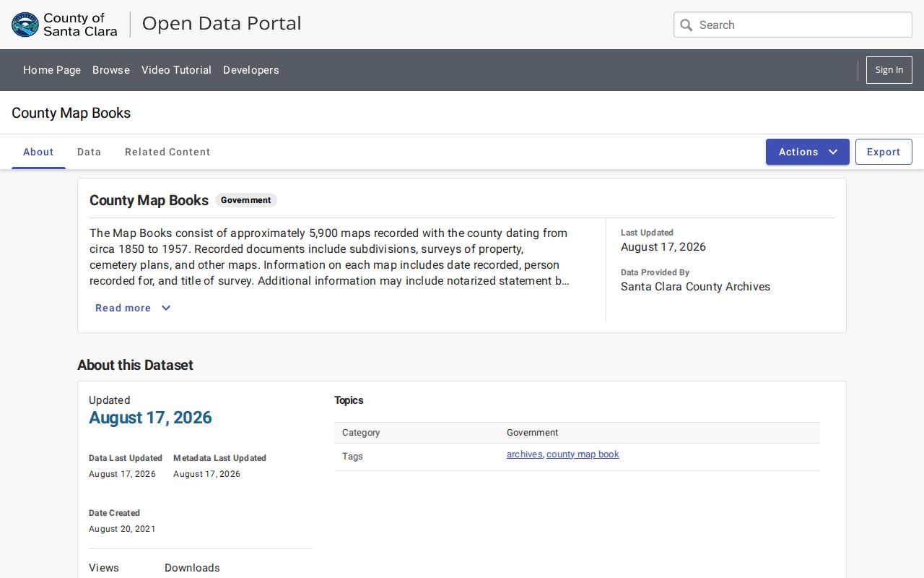Click the Topics heading

tap(349, 400)
